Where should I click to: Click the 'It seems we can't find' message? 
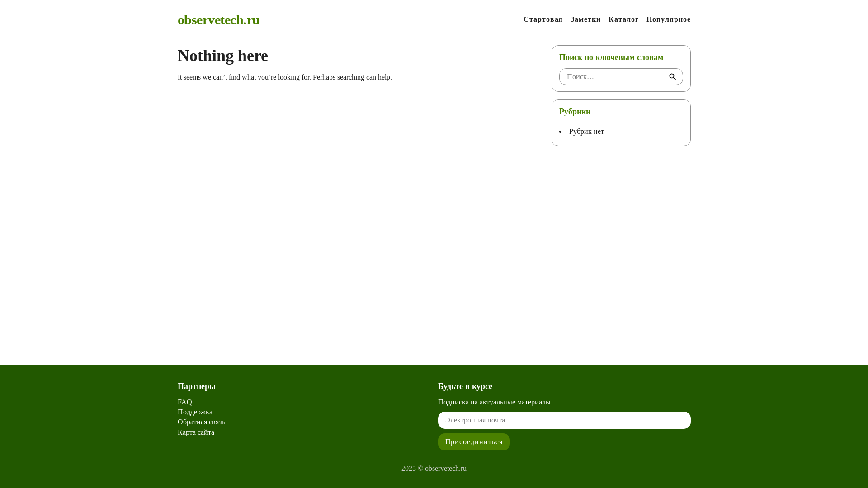(285, 77)
